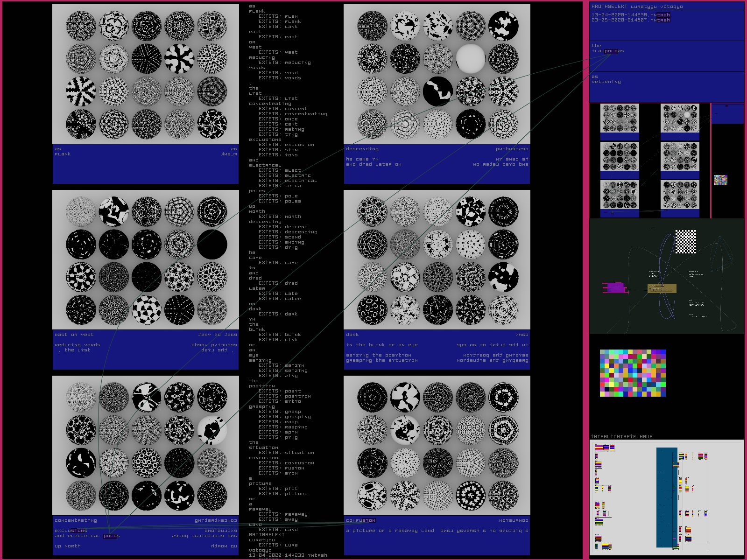Click the highlighted "confusion" caption word
Image resolution: width=747 pixels, height=560 pixels.
click(x=360, y=520)
